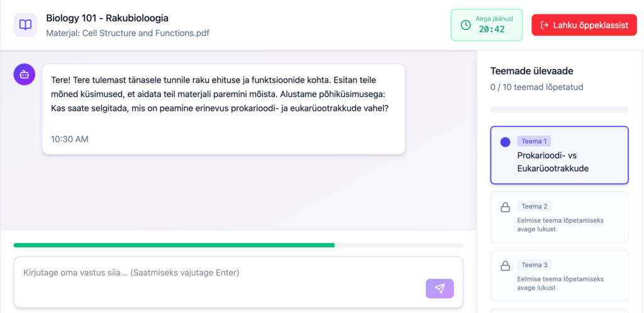Viewport: 644px width, 313px height.
Task: Click Materjal: Cell Structure and Functions.pdf text
Action: (x=127, y=33)
